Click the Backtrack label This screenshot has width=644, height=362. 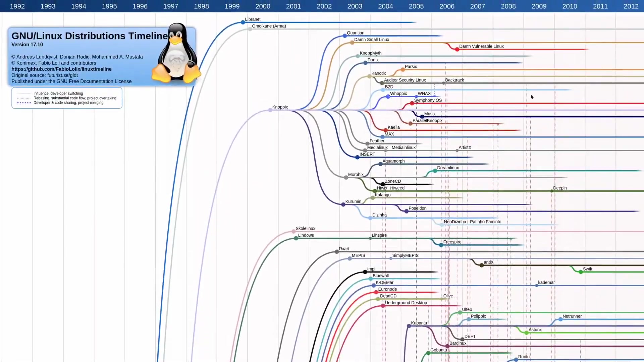point(454,80)
